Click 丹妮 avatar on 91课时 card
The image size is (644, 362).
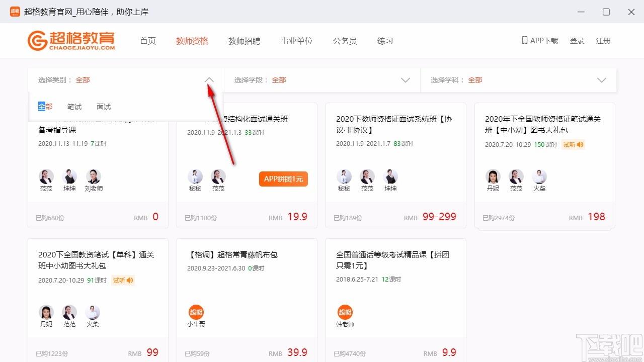tap(46, 312)
